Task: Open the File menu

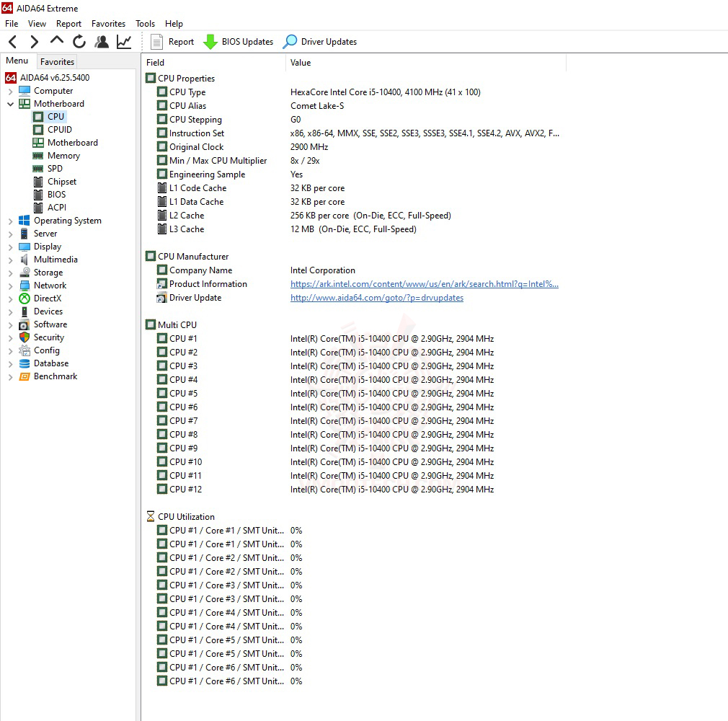Action: (x=12, y=24)
